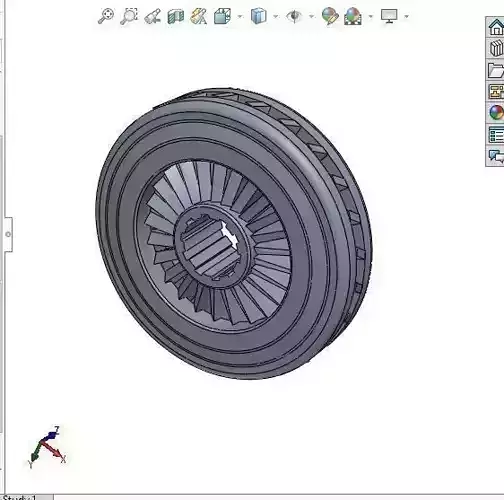Select the splined center hub of the model

click(212, 247)
